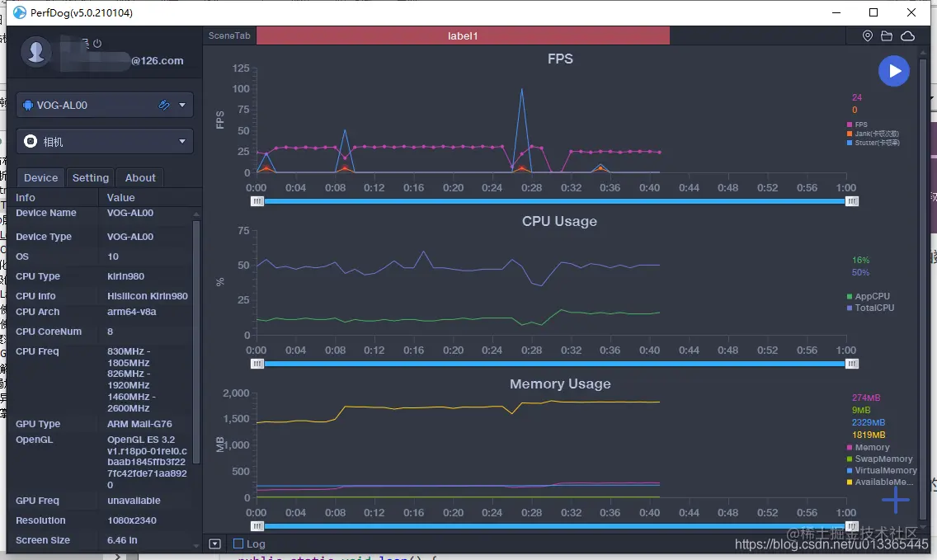Toggle the Stutter legend series
The width and height of the screenshot is (937, 560).
[x=873, y=142]
